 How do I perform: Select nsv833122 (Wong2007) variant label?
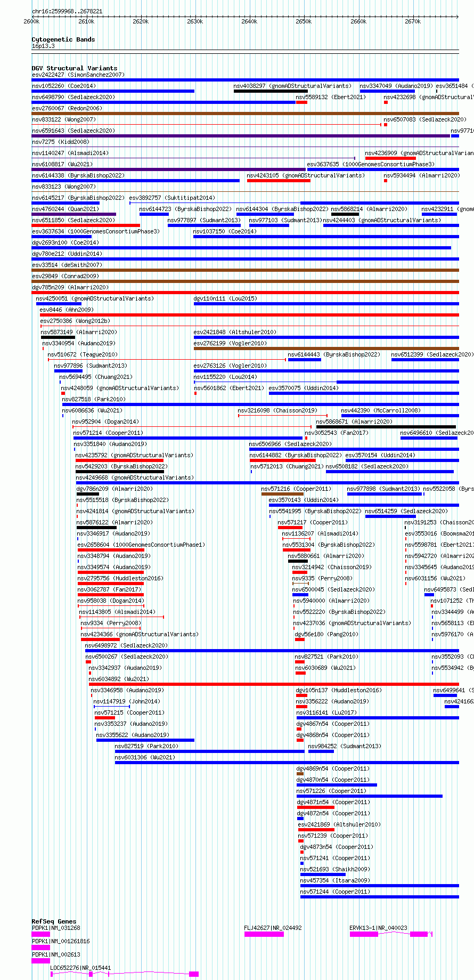pos(64,119)
